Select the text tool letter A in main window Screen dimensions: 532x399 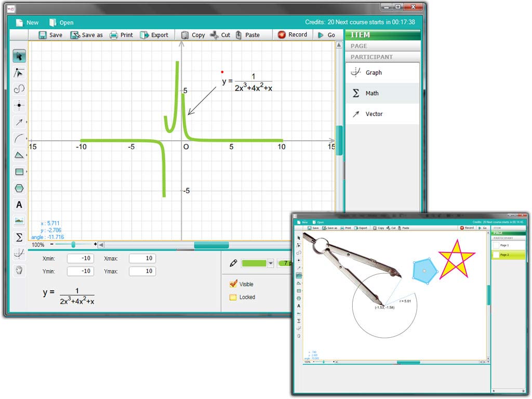point(19,205)
